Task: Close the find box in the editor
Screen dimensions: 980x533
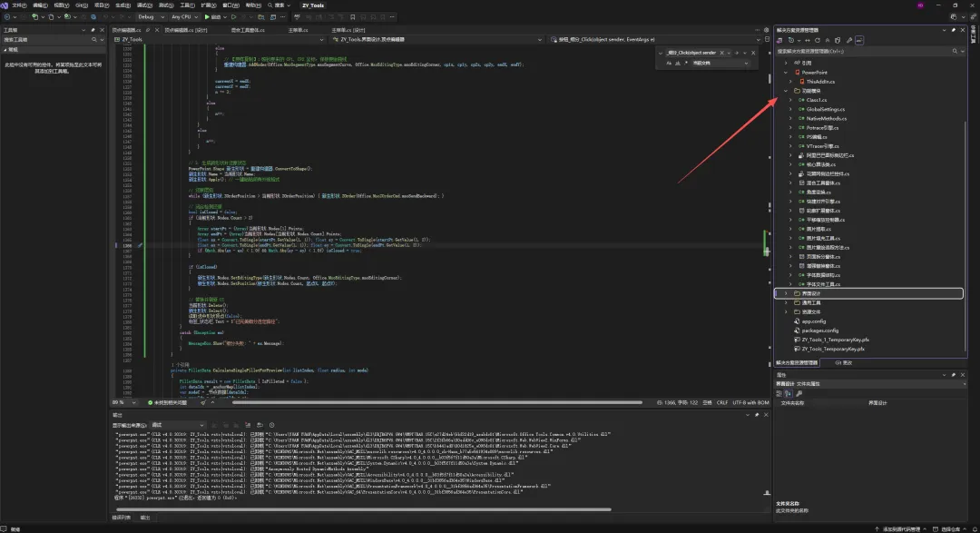Action: click(x=753, y=53)
